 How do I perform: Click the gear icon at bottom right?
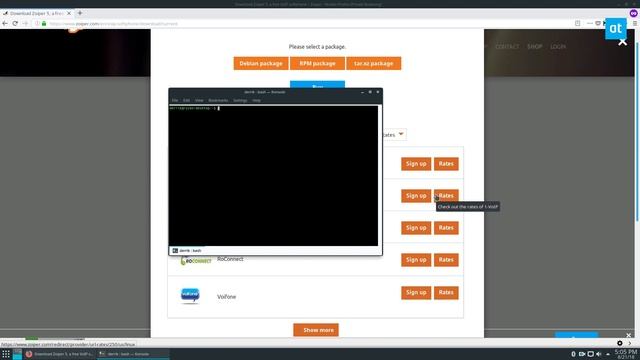pyautogui.click(x=620, y=343)
